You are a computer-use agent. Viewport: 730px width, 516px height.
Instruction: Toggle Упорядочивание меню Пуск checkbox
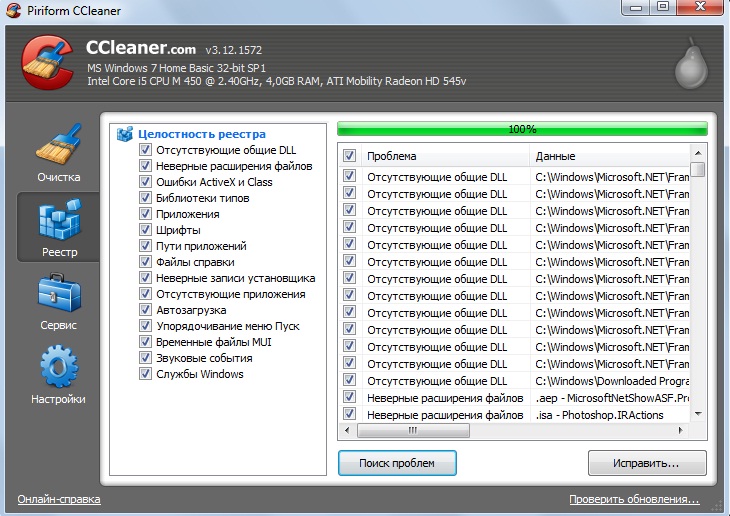pyautogui.click(x=145, y=326)
